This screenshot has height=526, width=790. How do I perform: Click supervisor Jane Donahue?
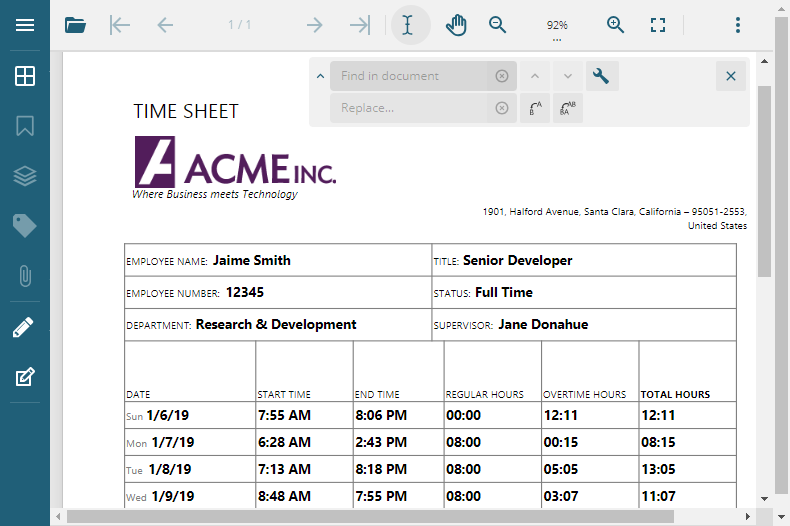[x=543, y=324]
